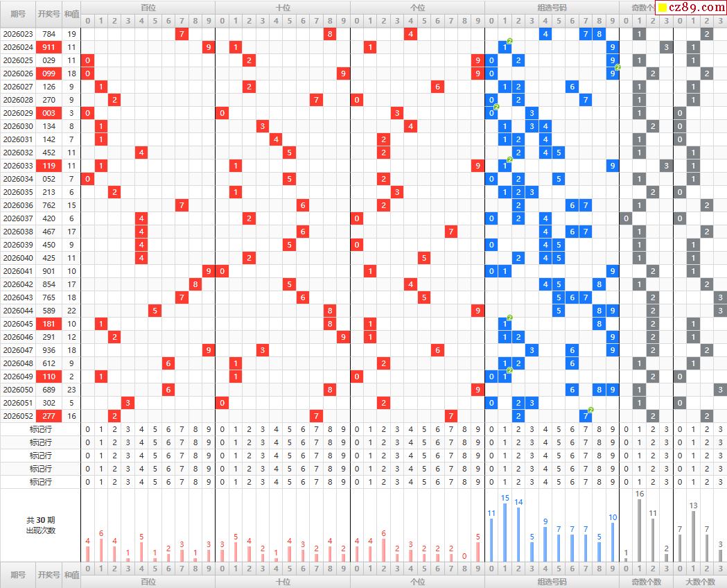Click gray 3 badge in row 2026024 奇数个数

coord(666,47)
